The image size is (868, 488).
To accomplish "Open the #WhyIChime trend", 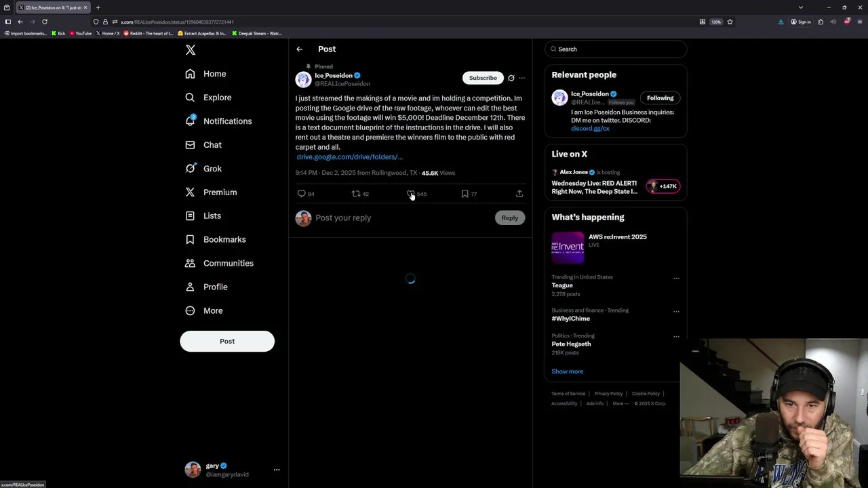I will [571, 319].
